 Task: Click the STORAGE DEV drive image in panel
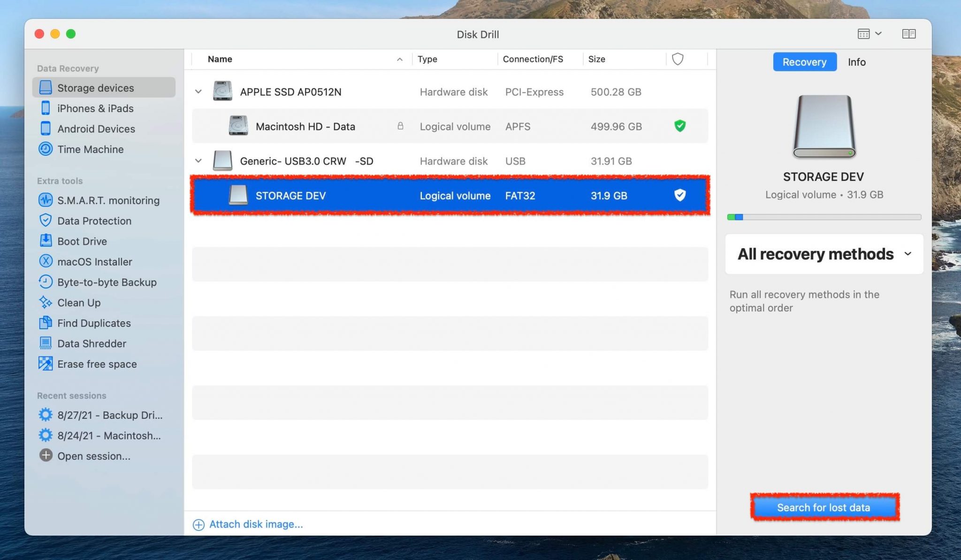[824, 127]
